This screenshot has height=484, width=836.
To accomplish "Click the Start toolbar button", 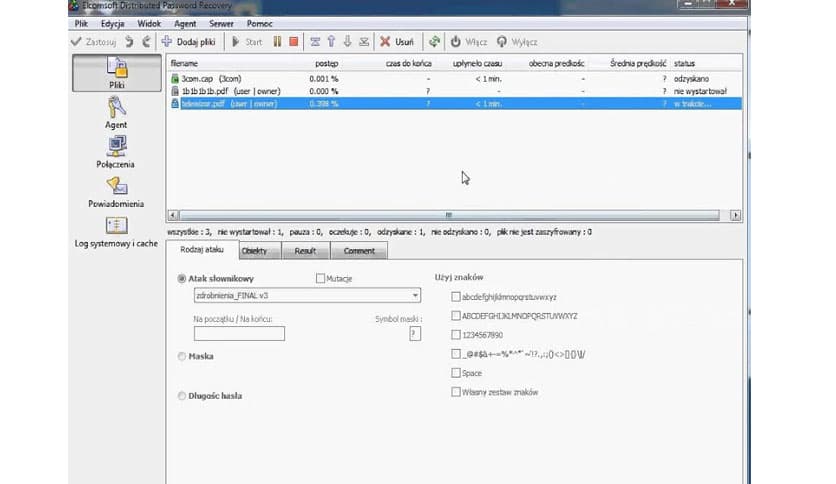I will pos(247,42).
